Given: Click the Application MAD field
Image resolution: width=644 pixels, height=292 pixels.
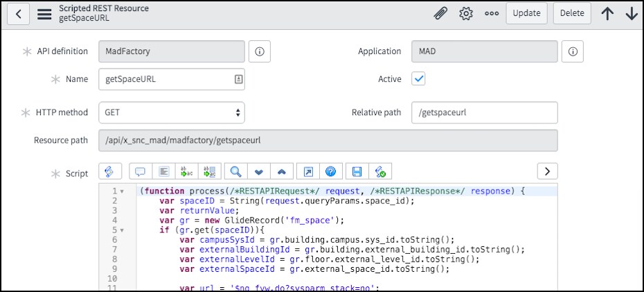Looking at the screenshot, I should [485, 51].
